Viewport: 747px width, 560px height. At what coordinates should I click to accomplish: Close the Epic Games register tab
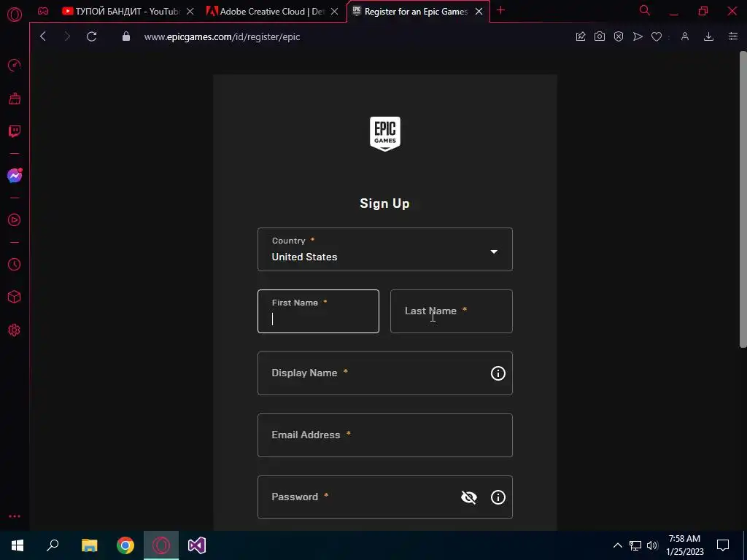[x=479, y=12]
